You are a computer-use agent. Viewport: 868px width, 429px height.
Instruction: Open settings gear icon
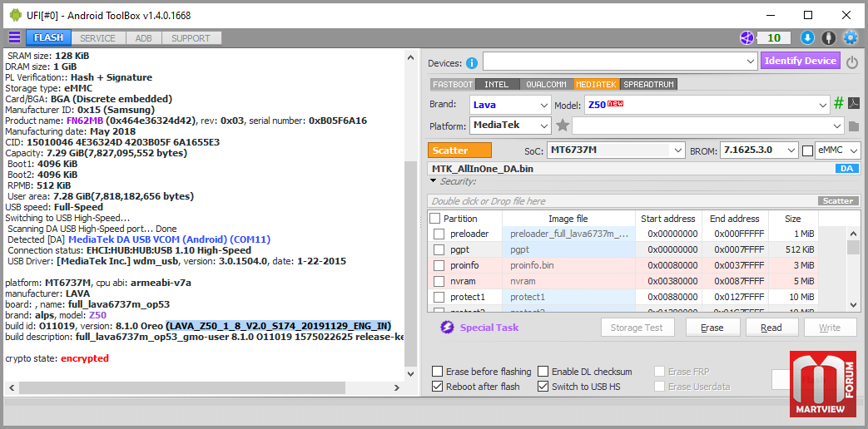[850, 37]
